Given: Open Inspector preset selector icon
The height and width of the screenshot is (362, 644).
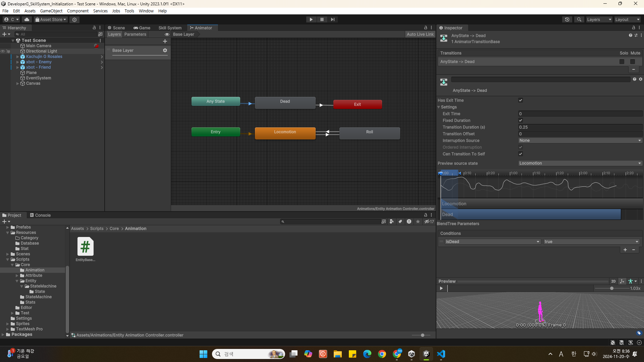Looking at the screenshot, I should tap(636, 35).
